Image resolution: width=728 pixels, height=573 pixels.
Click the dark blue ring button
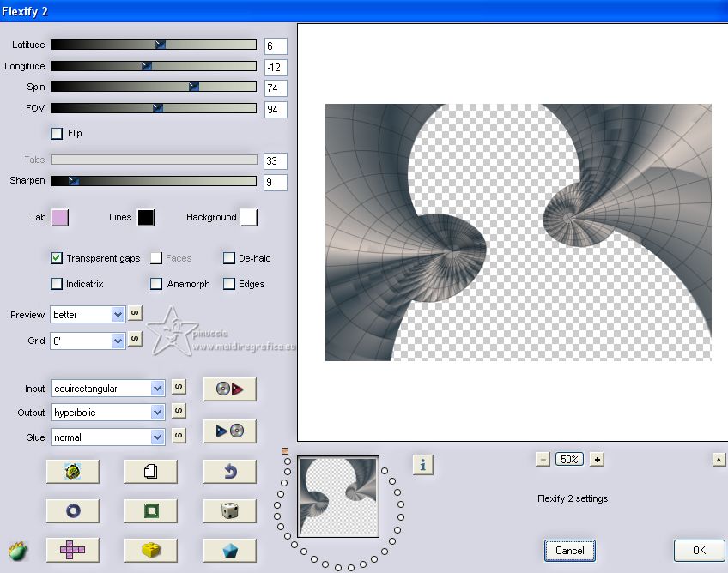coord(73,511)
